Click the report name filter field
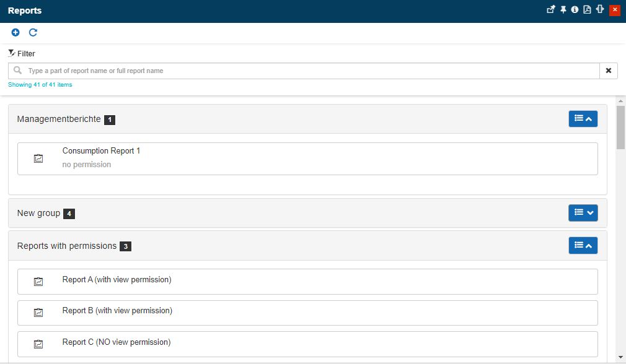 coord(310,71)
